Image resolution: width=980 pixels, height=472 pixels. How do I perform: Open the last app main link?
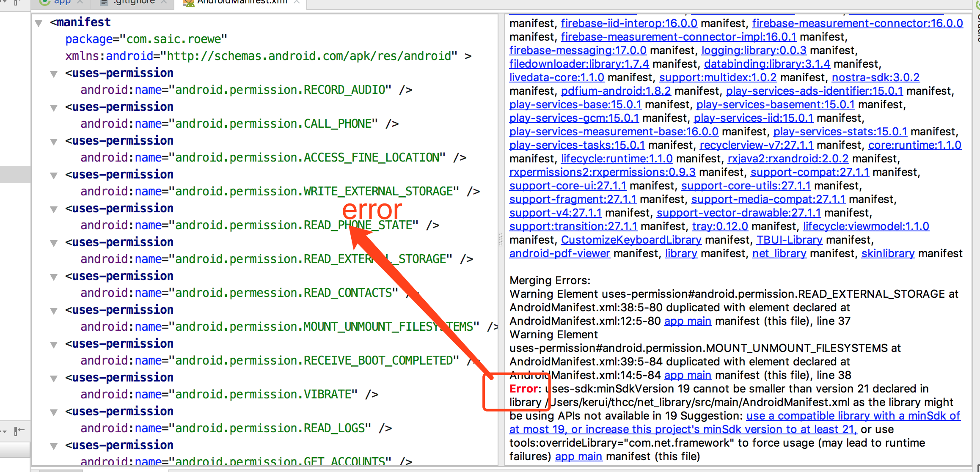[x=578, y=456]
